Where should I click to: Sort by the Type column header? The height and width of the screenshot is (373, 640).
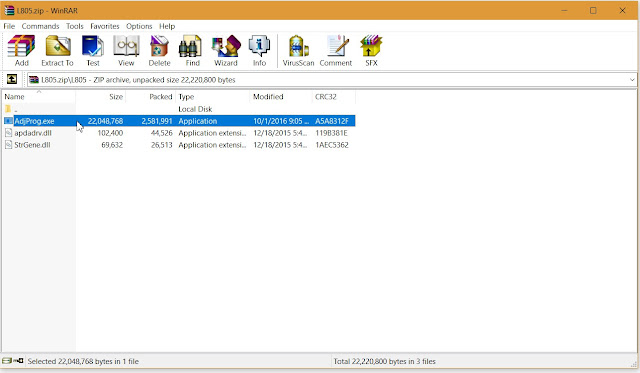point(213,97)
